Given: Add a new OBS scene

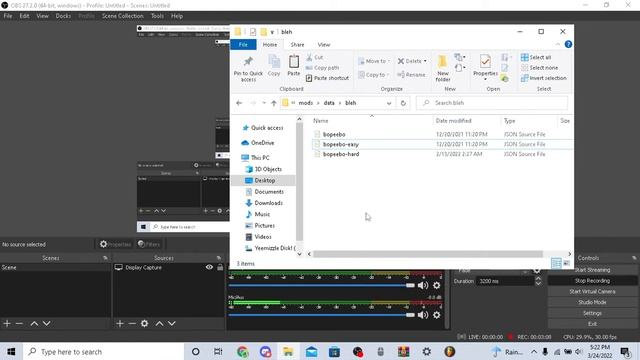Looking at the screenshot, I should tap(7, 323).
